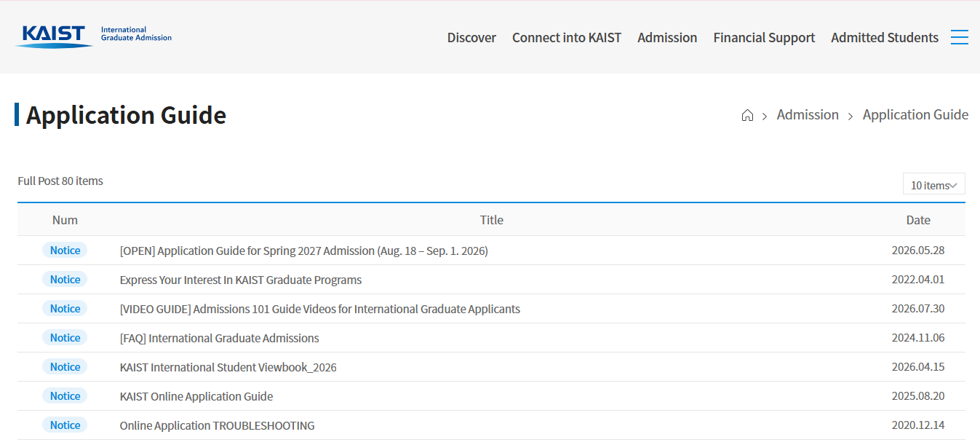The height and width of the screenshot is (445, 980).
Task: Click the date 2026.05.28
Action: click(918, 251)
